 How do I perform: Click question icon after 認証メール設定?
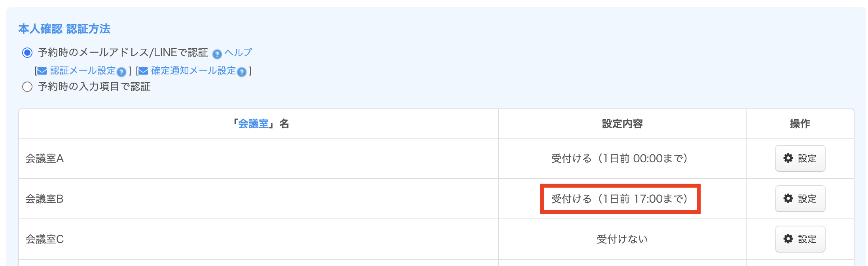click(121, 72)
